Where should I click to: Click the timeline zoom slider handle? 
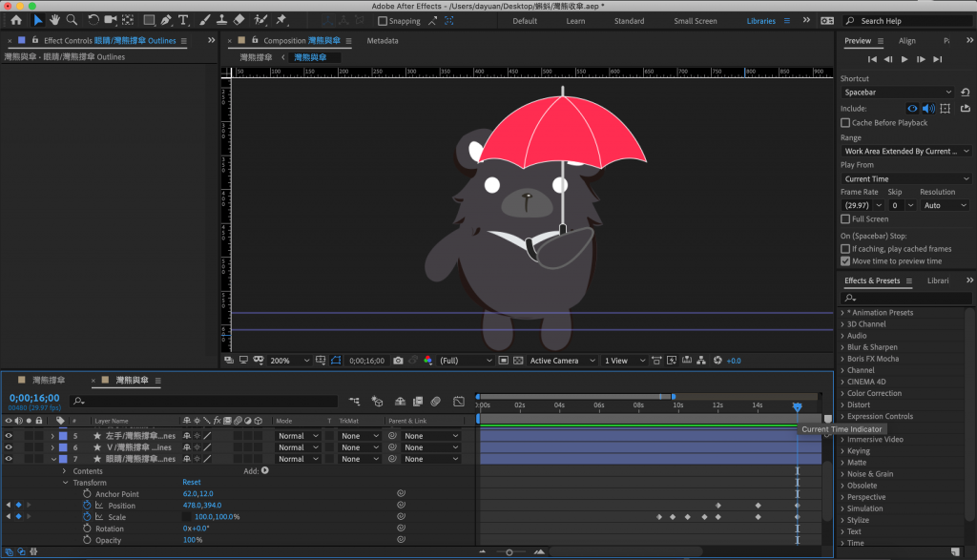click(x=509, y=552)
